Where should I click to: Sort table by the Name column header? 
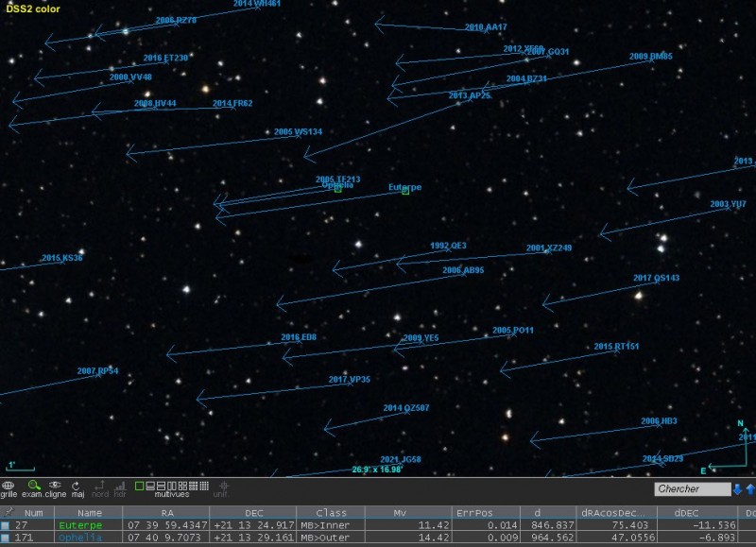[89, 513]
